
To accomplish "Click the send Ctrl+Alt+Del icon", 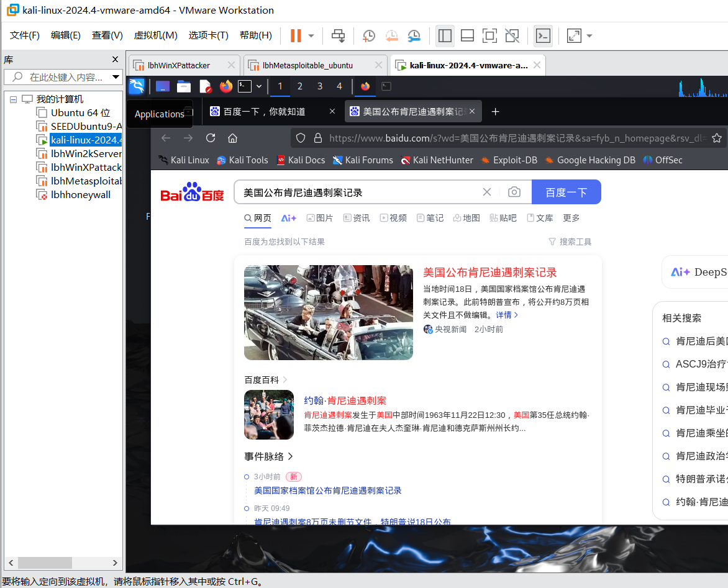I will (x=338, y=36).
